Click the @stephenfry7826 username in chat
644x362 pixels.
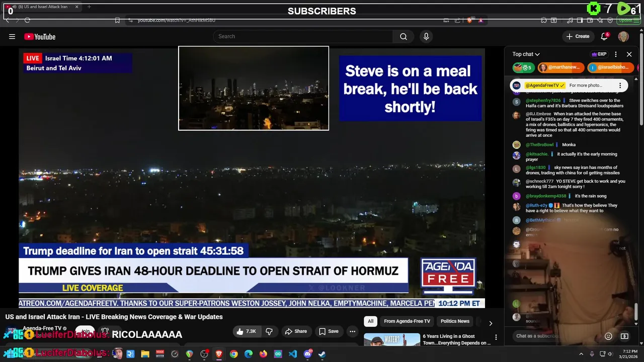[543, 101]
